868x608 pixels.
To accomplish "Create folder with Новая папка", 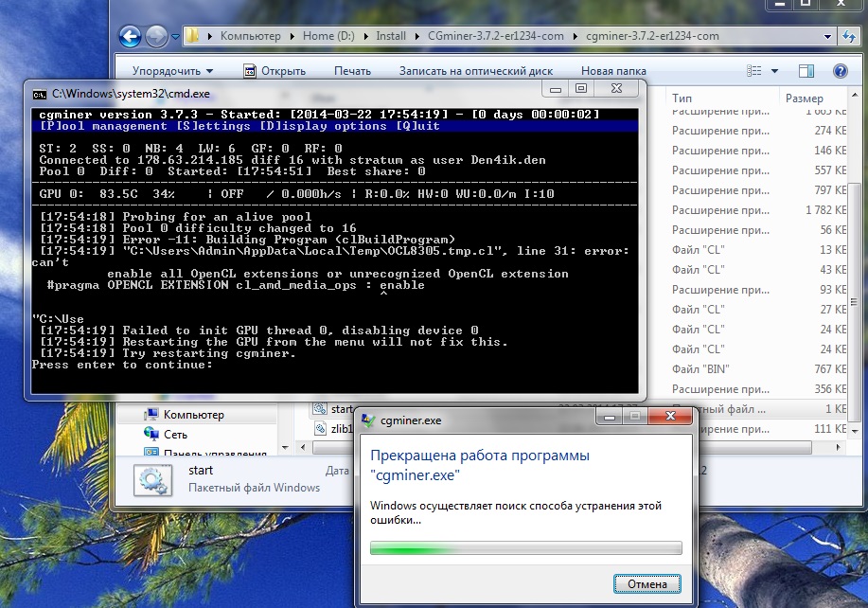I will (x=613, y=71).
